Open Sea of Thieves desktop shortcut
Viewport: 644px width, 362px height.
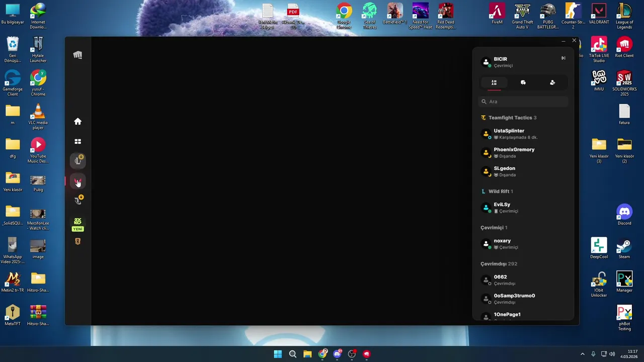370,16
